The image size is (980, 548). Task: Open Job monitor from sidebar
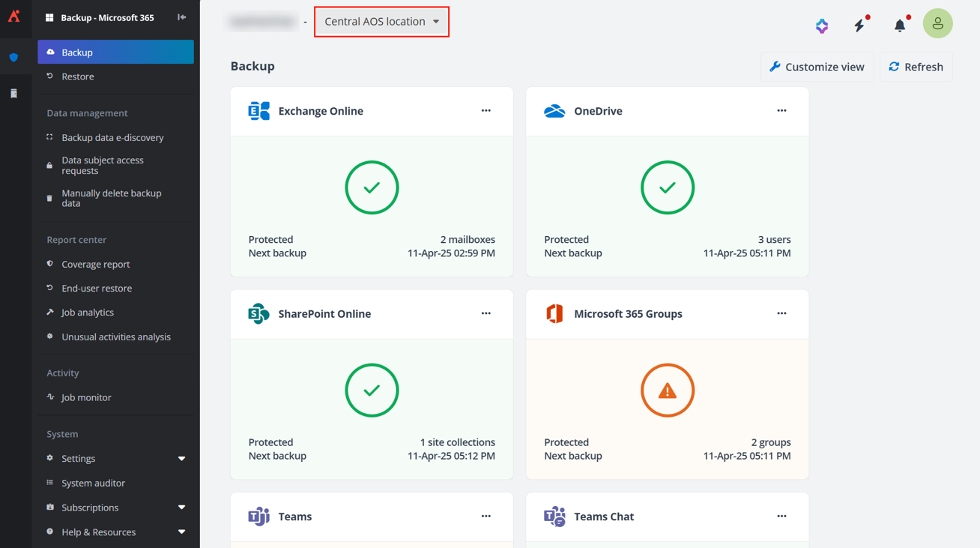tap(86, 397)
